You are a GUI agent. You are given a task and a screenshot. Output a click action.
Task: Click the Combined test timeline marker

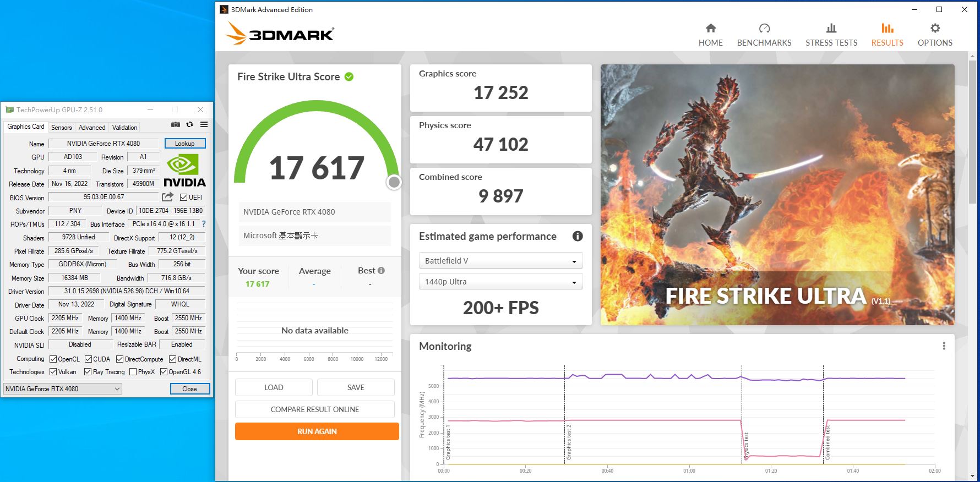tap(827, 442)
